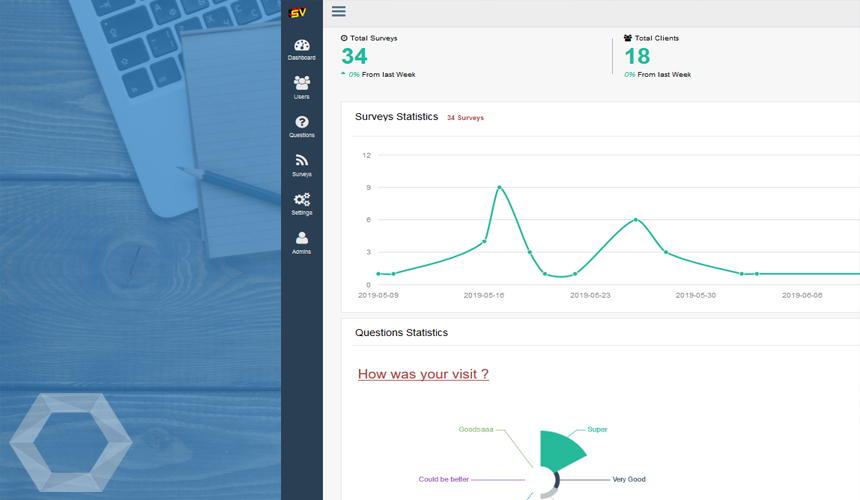The height and width of the screenshot is (500, 860).
Task: Click the Goodsaaa pie label
Action: pyautogui.click(x=476, y=430)
